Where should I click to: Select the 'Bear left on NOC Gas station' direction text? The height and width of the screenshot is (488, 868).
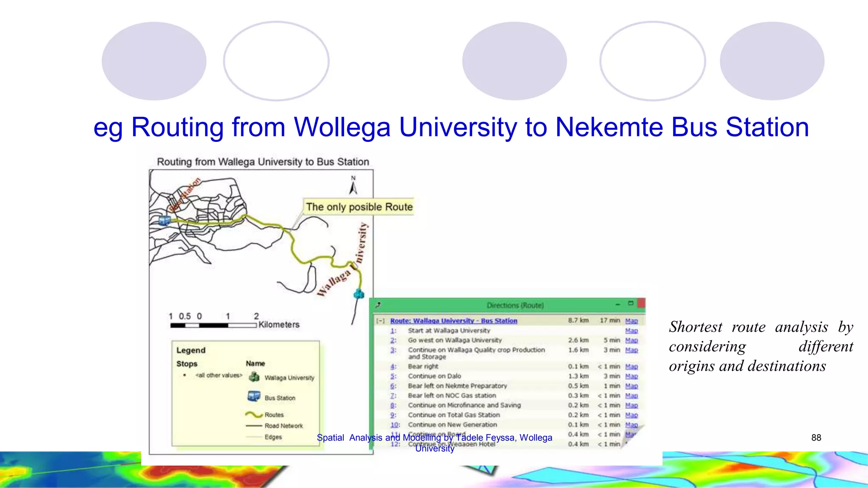point(452,396)
